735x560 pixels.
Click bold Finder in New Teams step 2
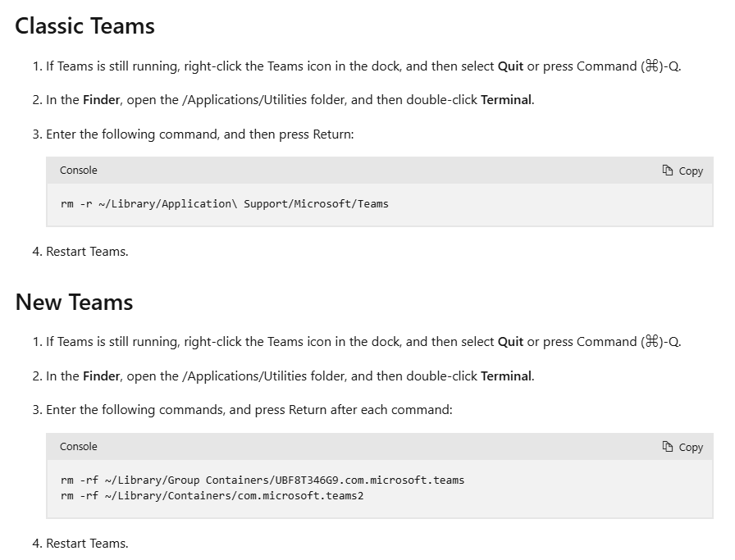[x=101, y=376]
